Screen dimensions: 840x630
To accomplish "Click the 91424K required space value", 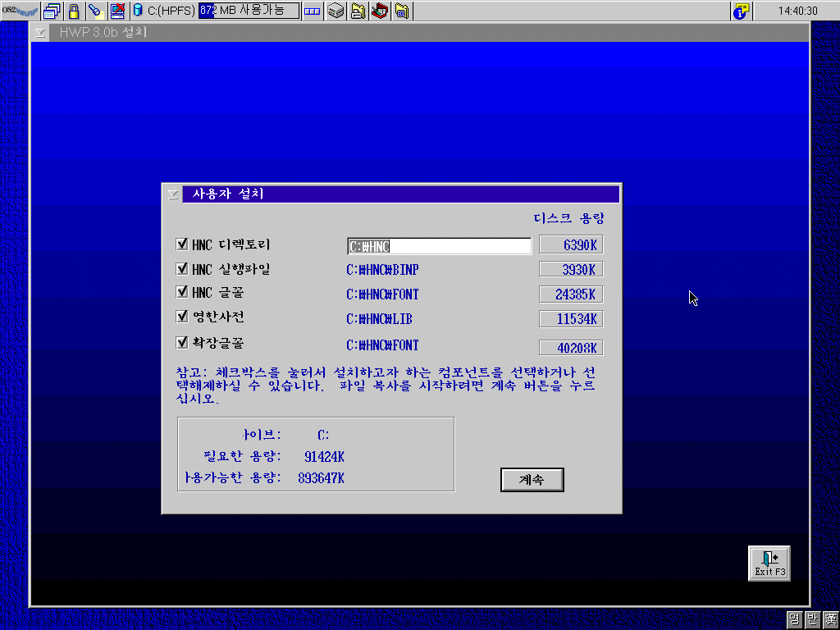I will [x=324, y=457].
